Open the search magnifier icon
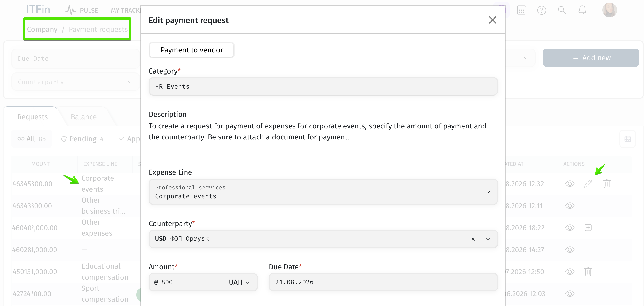 pyautogui.click(x=562, y=10)
